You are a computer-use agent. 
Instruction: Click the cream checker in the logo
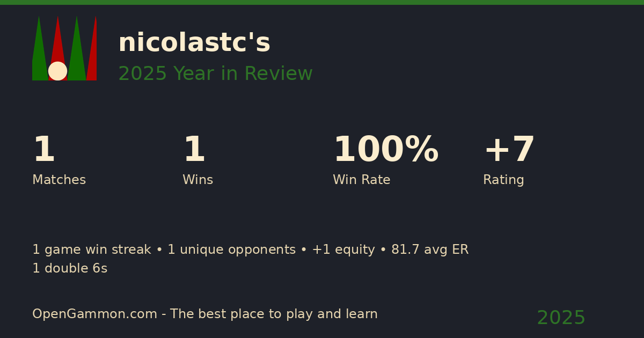(x=57, y=71)
